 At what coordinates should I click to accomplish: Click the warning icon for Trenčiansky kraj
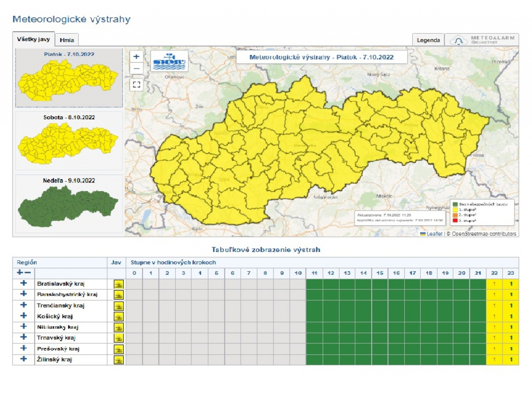point(119,306)
